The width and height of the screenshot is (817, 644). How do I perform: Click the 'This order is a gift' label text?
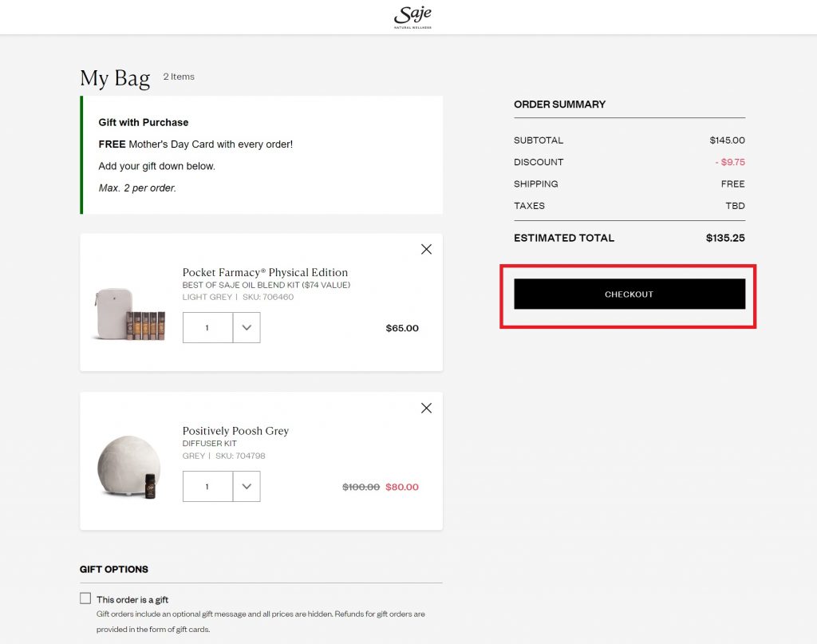tap(132, 599)
